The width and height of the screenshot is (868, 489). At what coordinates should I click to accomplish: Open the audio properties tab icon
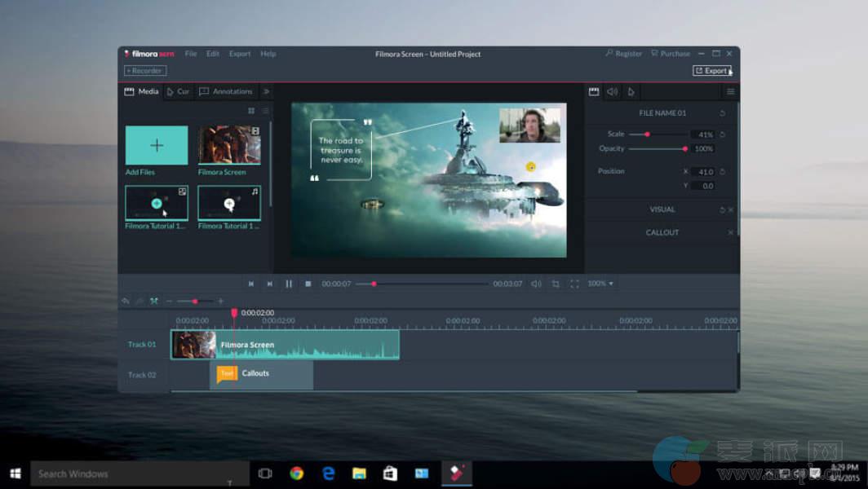click(x=613, y=92)
